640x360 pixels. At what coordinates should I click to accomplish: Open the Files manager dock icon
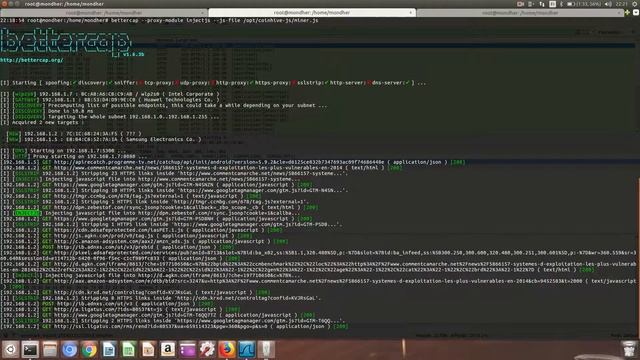tap(50, 350)
